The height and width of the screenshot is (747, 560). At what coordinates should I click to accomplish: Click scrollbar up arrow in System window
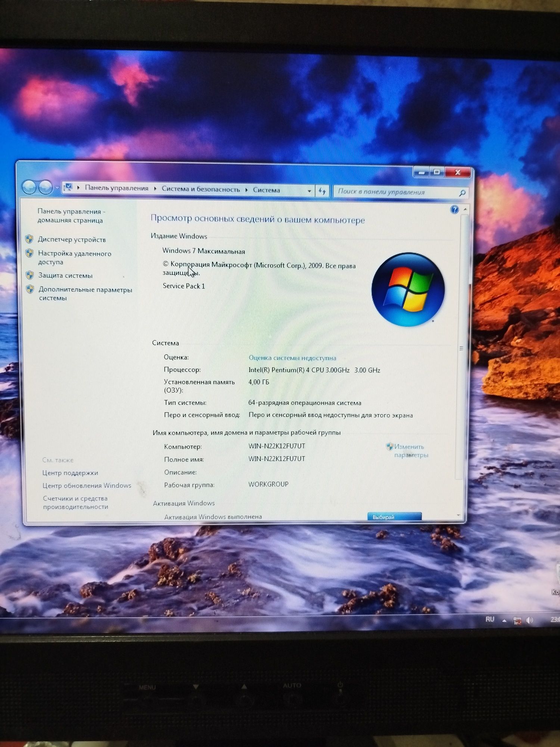point(465,209)
